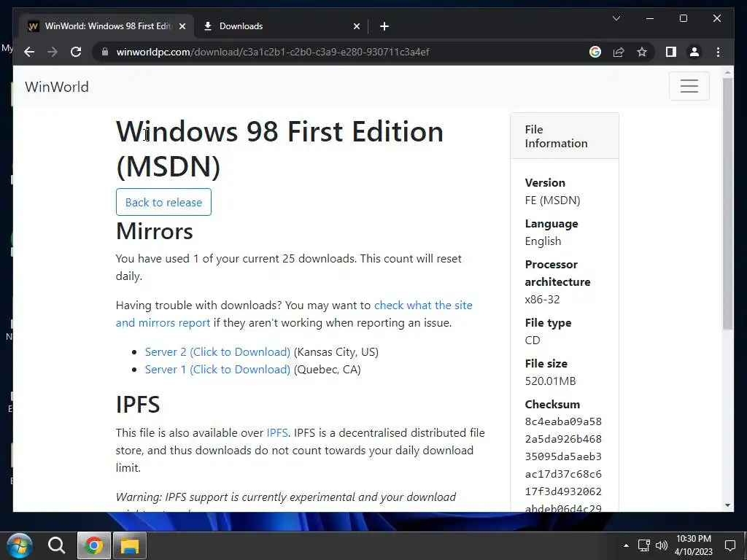Open the Google icon in address bar

coord(595,52)
